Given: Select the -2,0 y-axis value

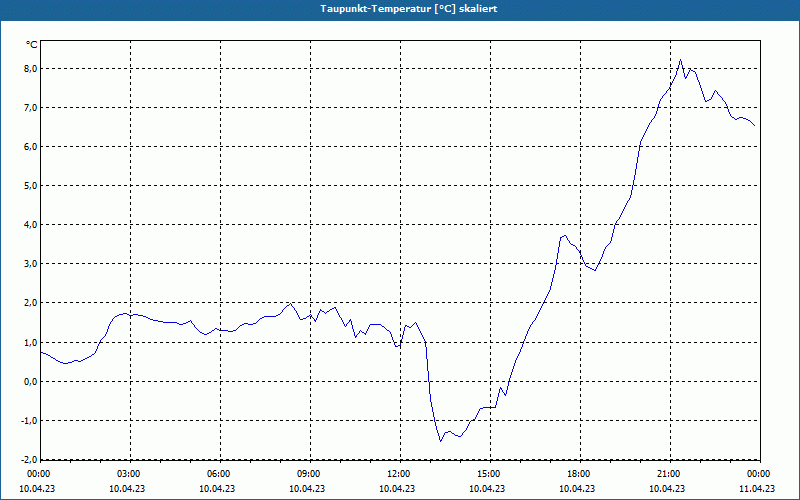Looking at the screenshot, I should 30,459.
